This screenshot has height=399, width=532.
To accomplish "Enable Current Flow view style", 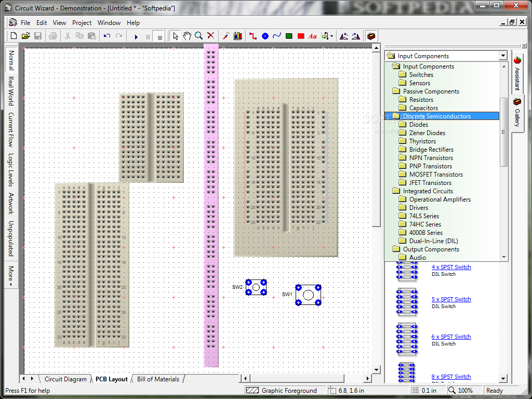I will click(11, 129).
